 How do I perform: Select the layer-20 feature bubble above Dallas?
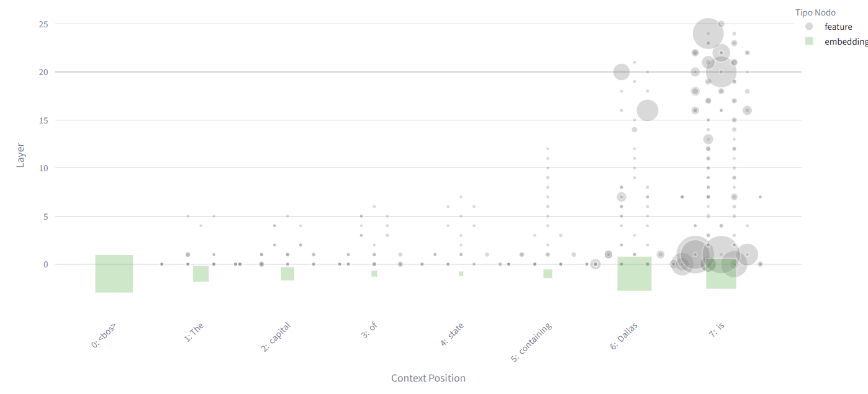[x=622, y=72]
